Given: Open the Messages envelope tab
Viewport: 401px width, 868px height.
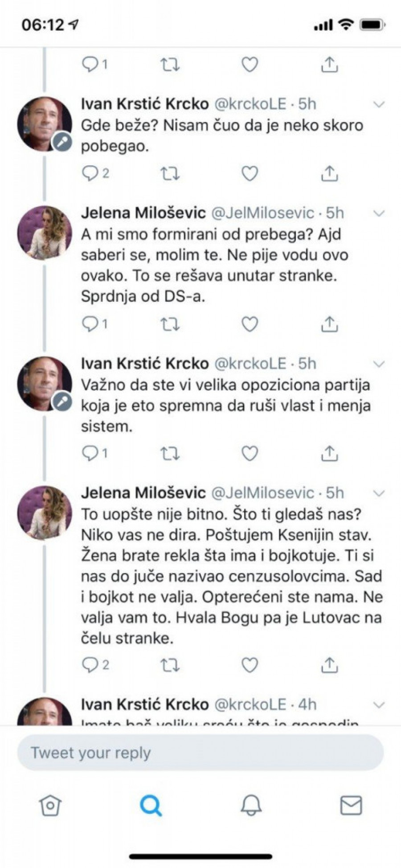Looking at the screenshot, I should click(x=351, y=806).
